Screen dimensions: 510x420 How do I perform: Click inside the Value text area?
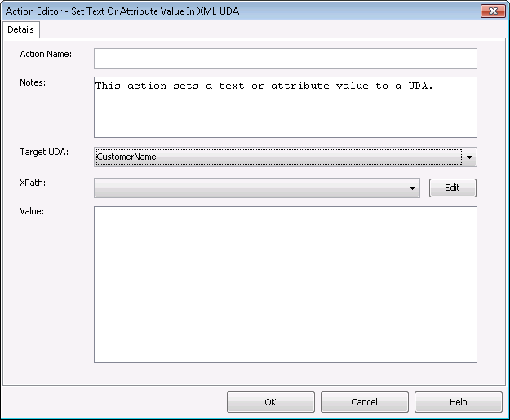[286, 285]
